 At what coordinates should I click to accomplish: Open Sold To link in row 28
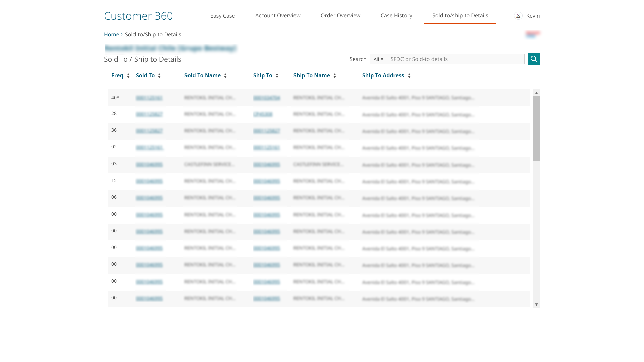[149, 114]
